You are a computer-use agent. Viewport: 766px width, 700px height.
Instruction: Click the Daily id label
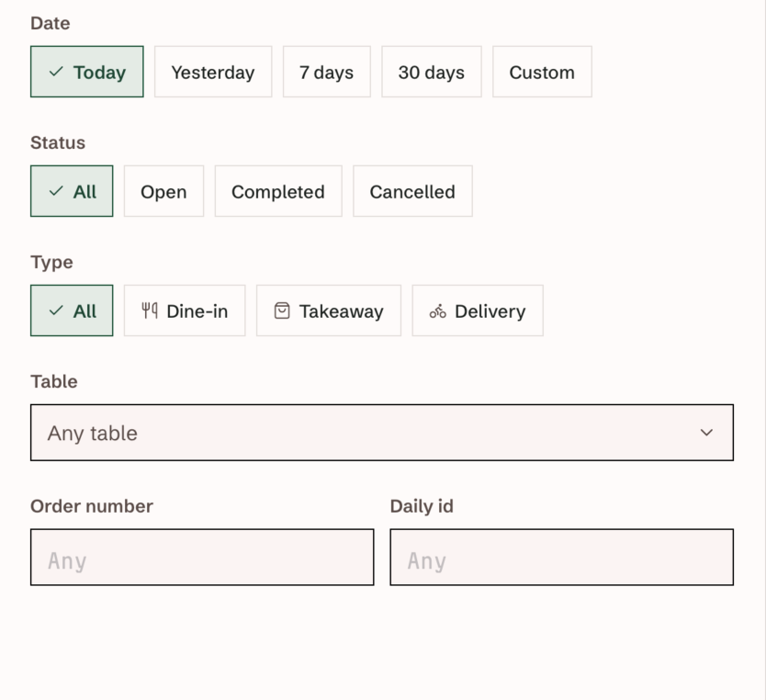click(422, 506)
